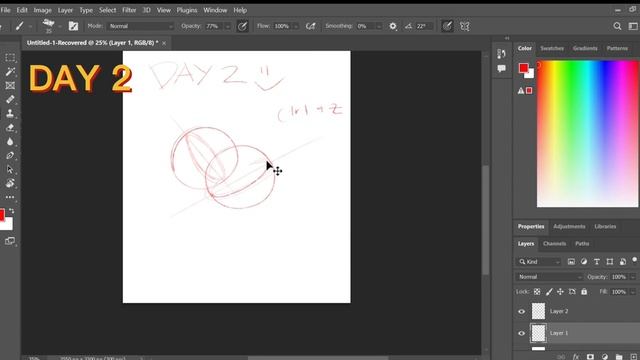Toggle adjustment layer filter icon

(584, 262)
